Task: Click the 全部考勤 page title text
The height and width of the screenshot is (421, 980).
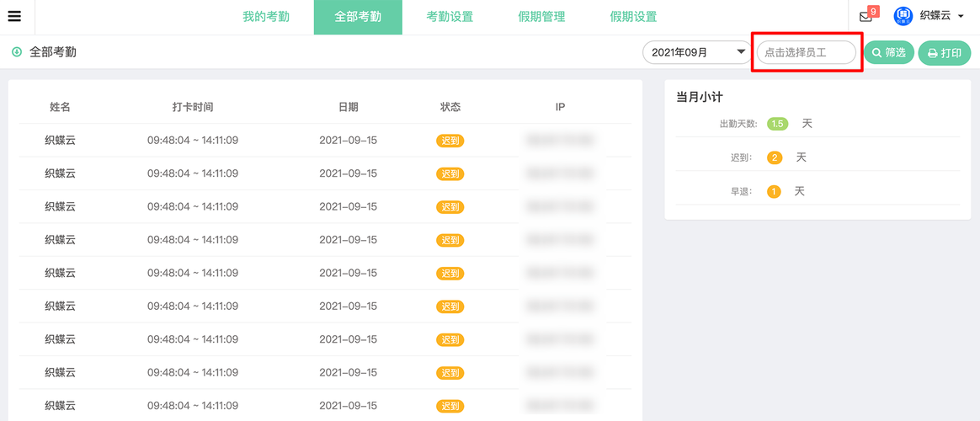Action: 53,52
